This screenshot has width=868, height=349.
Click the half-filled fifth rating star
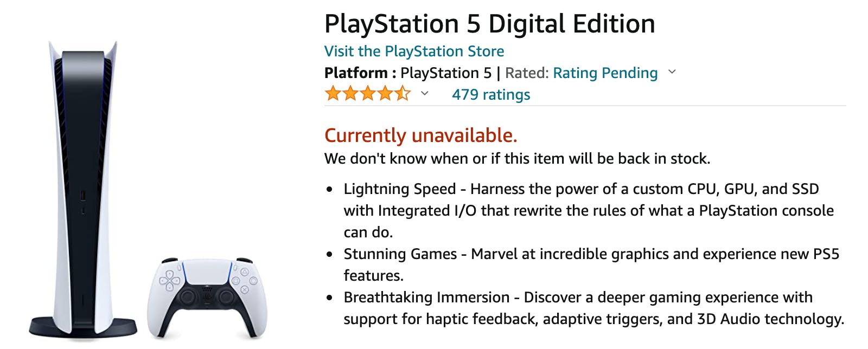click(x=403, y=94)
